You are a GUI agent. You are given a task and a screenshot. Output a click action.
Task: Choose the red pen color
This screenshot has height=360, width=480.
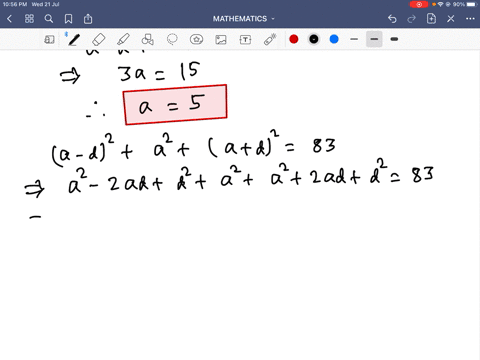click(294, 39)
